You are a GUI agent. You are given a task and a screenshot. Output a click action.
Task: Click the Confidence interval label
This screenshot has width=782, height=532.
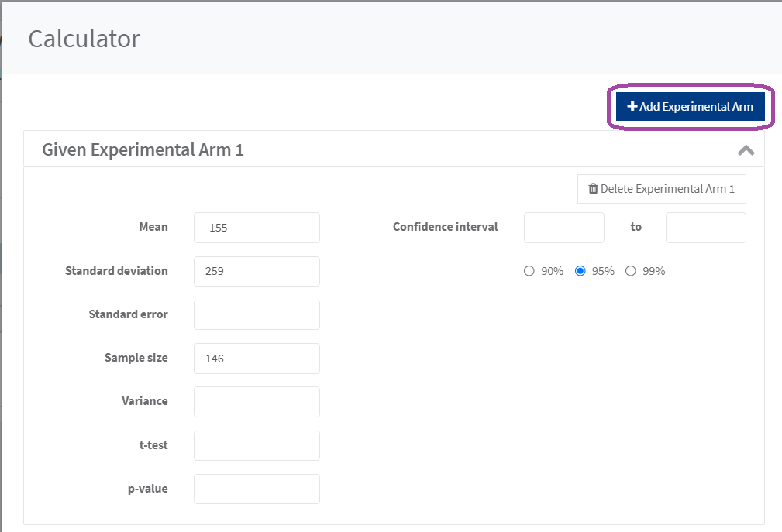click(x=445, y=227)
